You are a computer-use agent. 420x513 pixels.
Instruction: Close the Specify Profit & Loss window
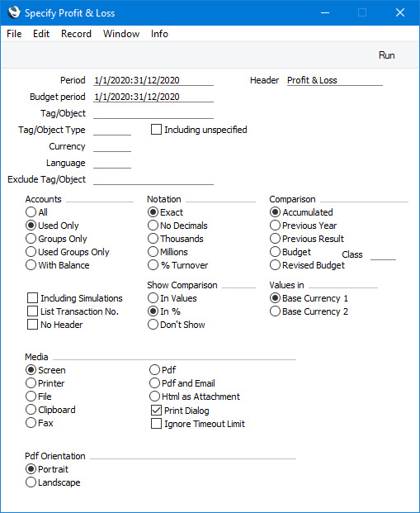click(x=400, y=12)
